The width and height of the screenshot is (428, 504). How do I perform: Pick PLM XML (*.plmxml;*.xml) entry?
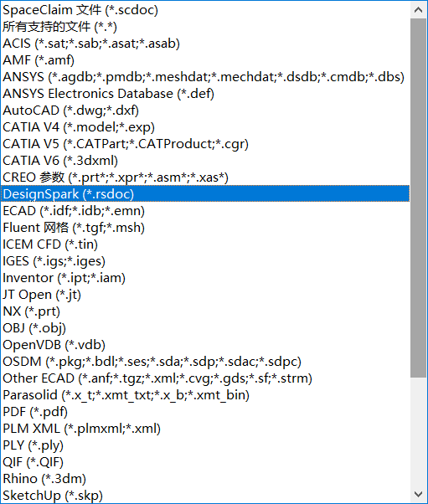click(x=205, y=428)
